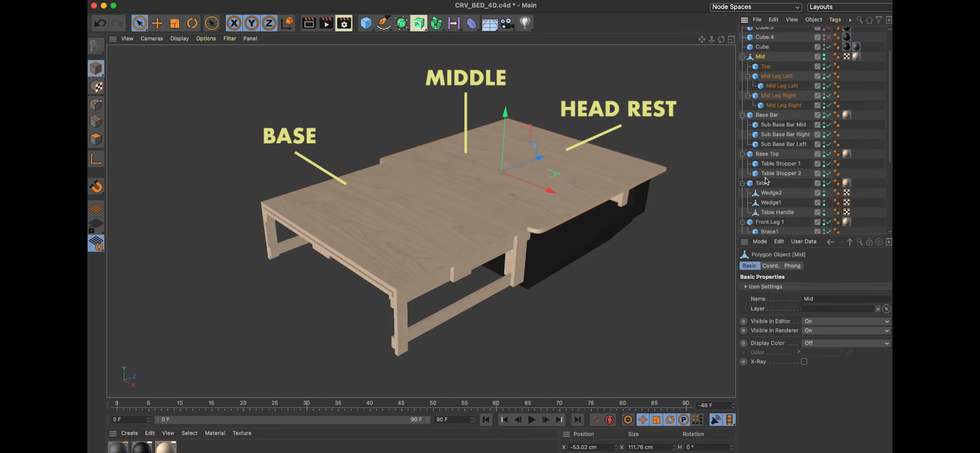Collapse the parent Mid Leg Left group
Viewport: 980px width, 453px height.
(748, 76)
